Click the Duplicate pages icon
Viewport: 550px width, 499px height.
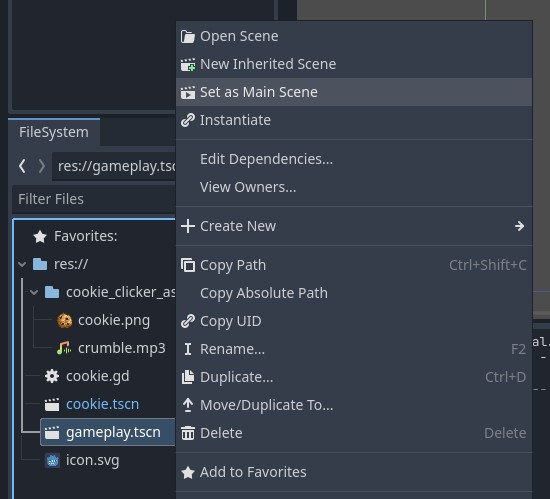(x=188, y=377)
